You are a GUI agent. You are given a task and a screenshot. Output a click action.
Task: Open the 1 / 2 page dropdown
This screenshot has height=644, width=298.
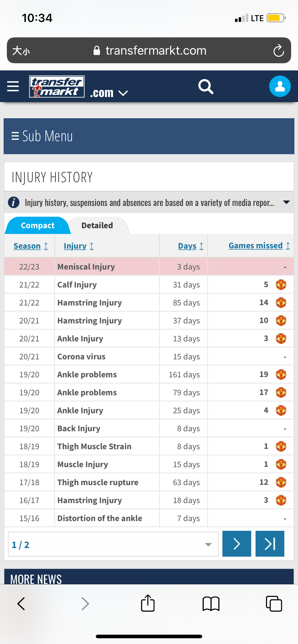tap(113, 544)
